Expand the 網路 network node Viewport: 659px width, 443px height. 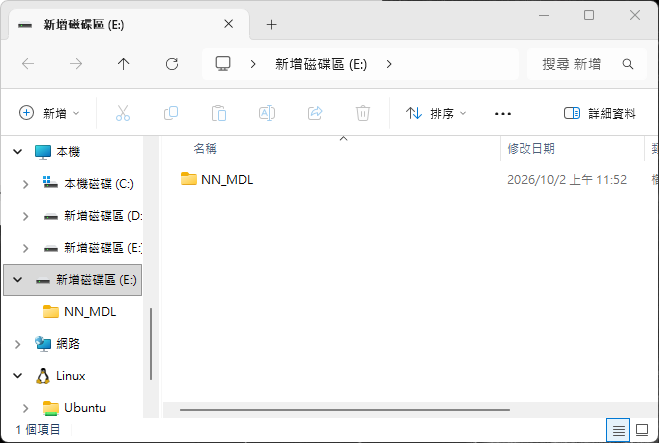pos(18,344)
